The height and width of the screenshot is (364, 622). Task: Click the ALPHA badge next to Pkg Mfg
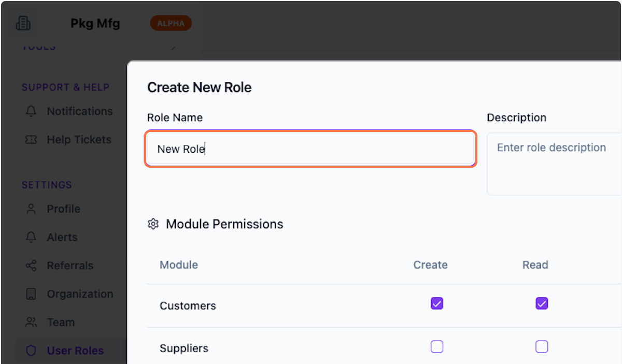(171, 23)
